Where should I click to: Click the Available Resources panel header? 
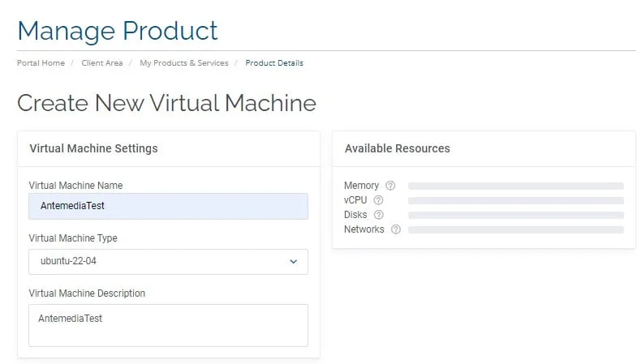(397, 148)
